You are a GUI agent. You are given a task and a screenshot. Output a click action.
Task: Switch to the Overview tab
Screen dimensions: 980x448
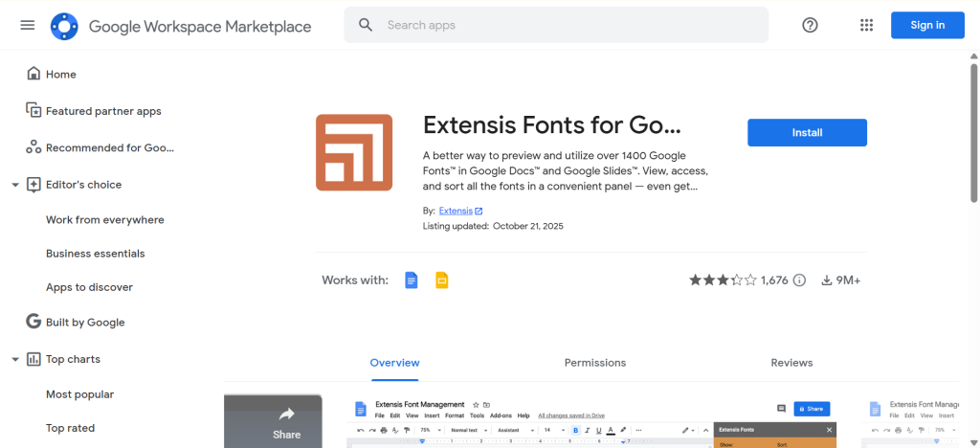coord(395,363)
